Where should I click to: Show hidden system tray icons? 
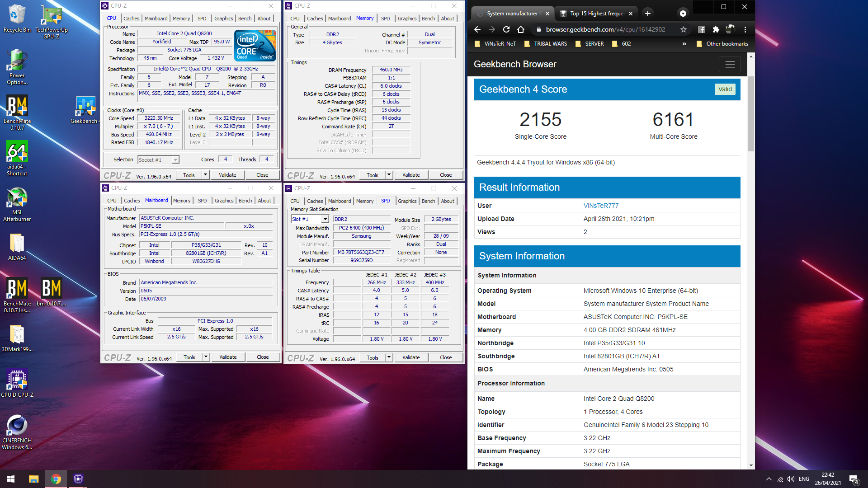769,479
